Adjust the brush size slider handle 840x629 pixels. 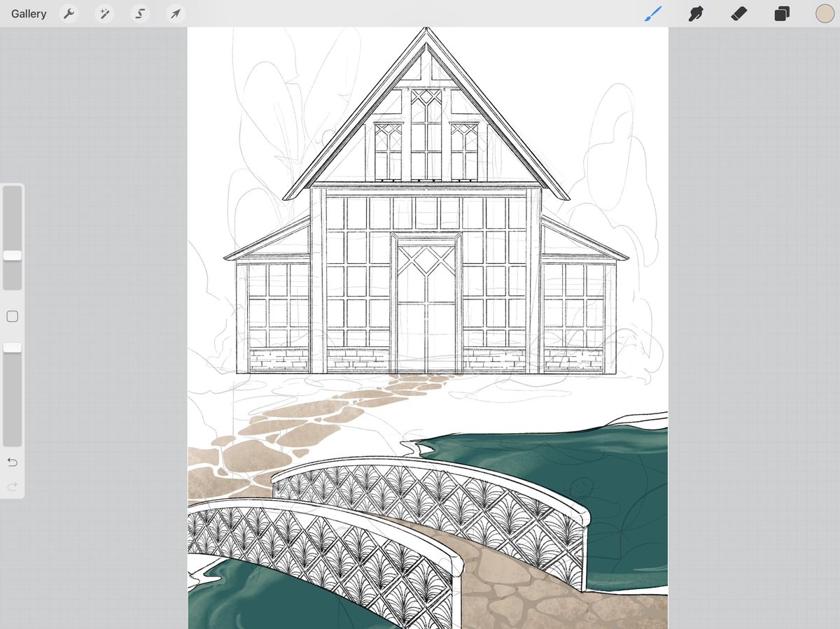(13, 255)
